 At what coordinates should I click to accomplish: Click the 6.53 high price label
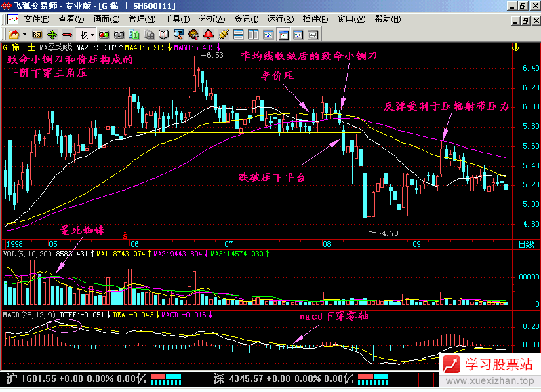215,55
